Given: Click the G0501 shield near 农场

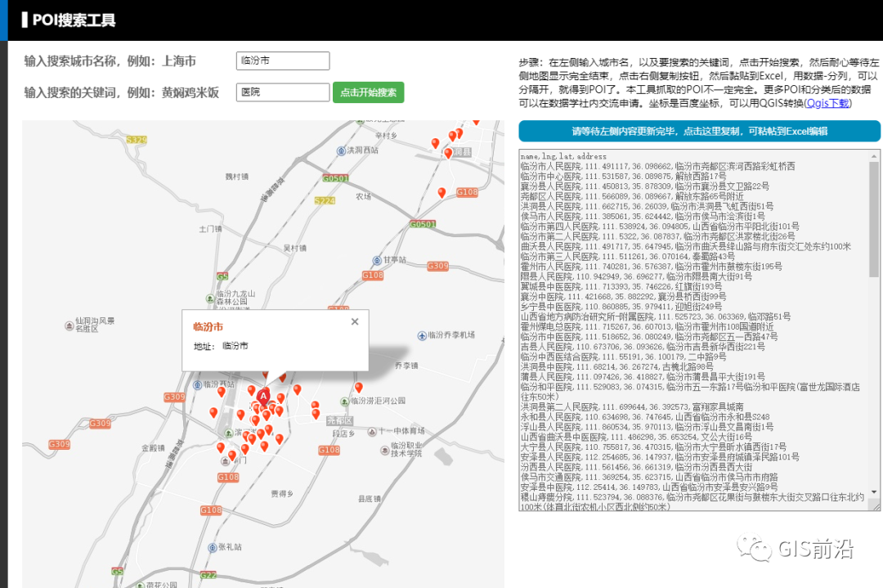Looking at the screenshot, I should (x=336, y=178).
